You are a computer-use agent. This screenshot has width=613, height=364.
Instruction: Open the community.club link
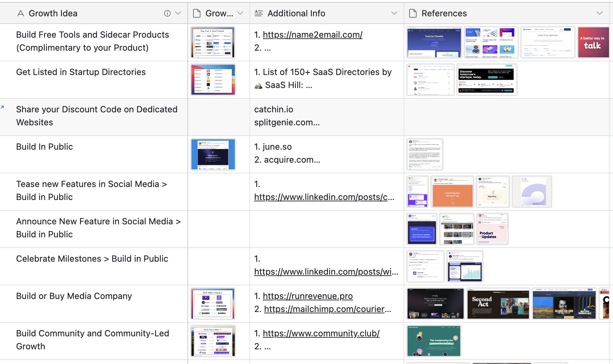[321, 333]
